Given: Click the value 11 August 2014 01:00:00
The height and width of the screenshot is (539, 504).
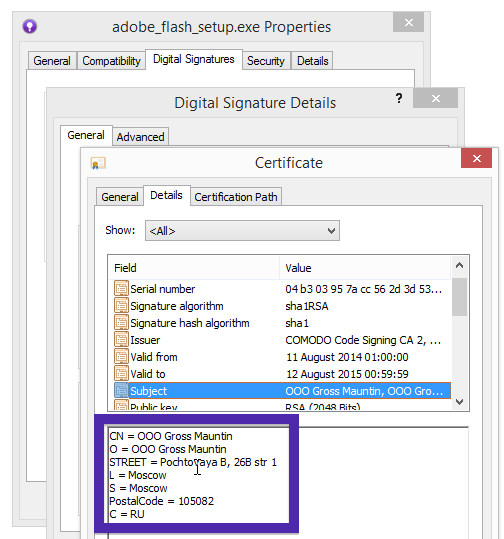Looking at the screenshot, I should [x=347, y=357].
